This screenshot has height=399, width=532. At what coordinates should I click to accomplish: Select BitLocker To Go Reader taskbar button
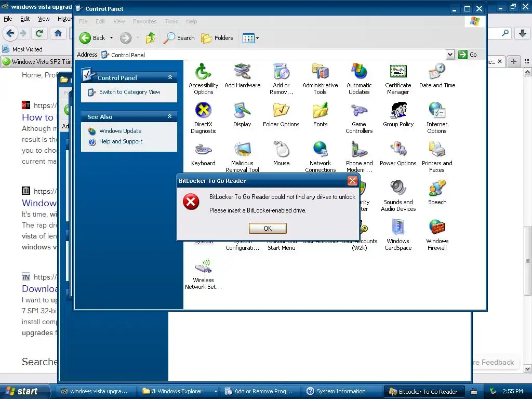click(424, 392)
